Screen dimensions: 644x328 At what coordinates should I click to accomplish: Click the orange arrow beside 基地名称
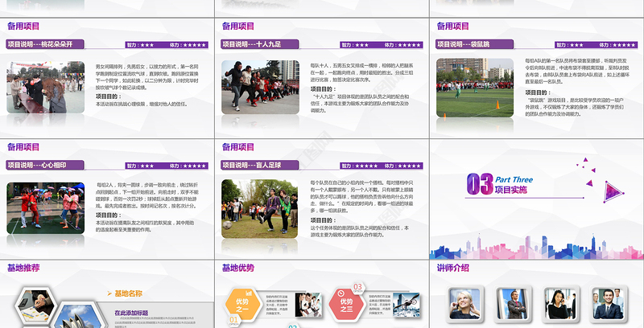(111, 293)
